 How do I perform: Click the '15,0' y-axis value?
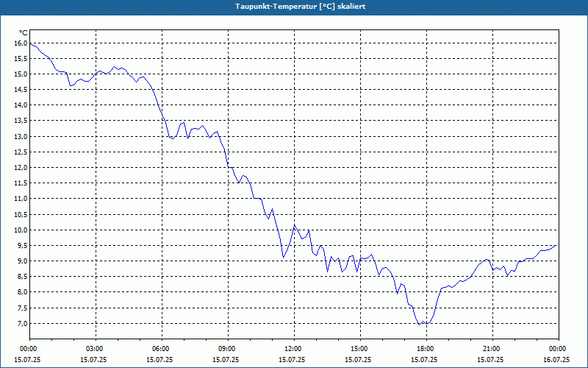click(x=21, y=74)
